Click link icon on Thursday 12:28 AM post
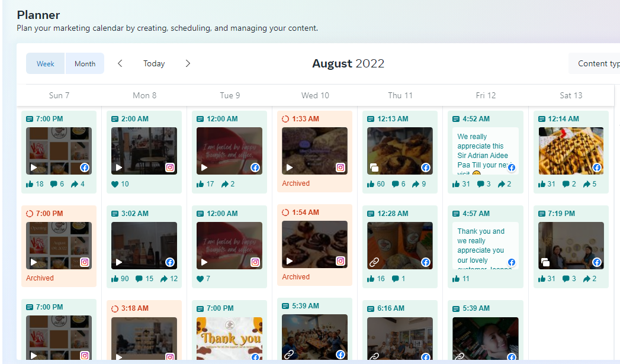The image size is (620, 364). pyautogui.click(x=374, y=262)
